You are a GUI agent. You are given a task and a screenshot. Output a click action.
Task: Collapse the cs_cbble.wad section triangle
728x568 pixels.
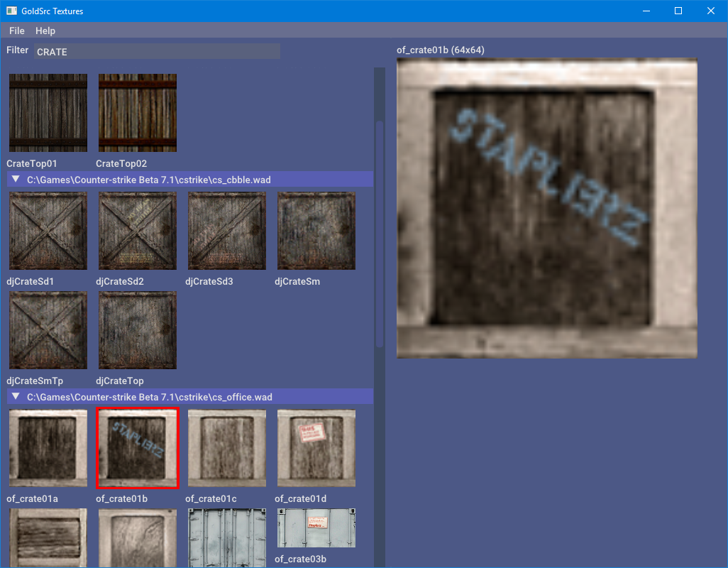(16, 179)
